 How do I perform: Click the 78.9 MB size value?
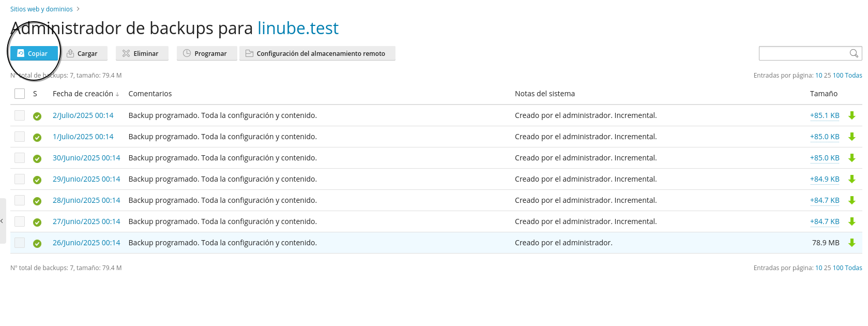(x=826, y=243)
